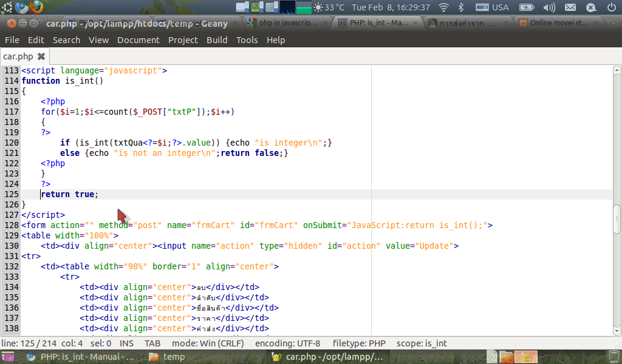Image resolution: width=622 pixels, height=364 pixels.
Task: Click 'filetype: PHP' in status bar
Action: 359,343
